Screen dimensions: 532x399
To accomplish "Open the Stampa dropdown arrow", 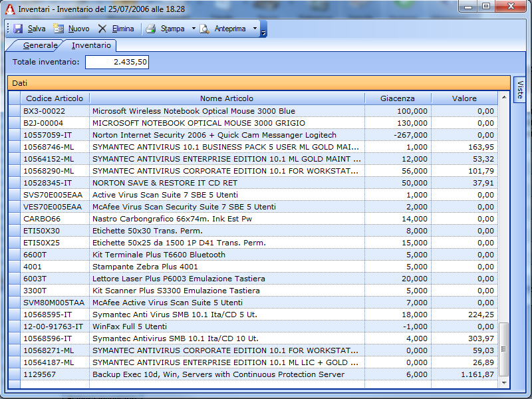I will [194, 29].
